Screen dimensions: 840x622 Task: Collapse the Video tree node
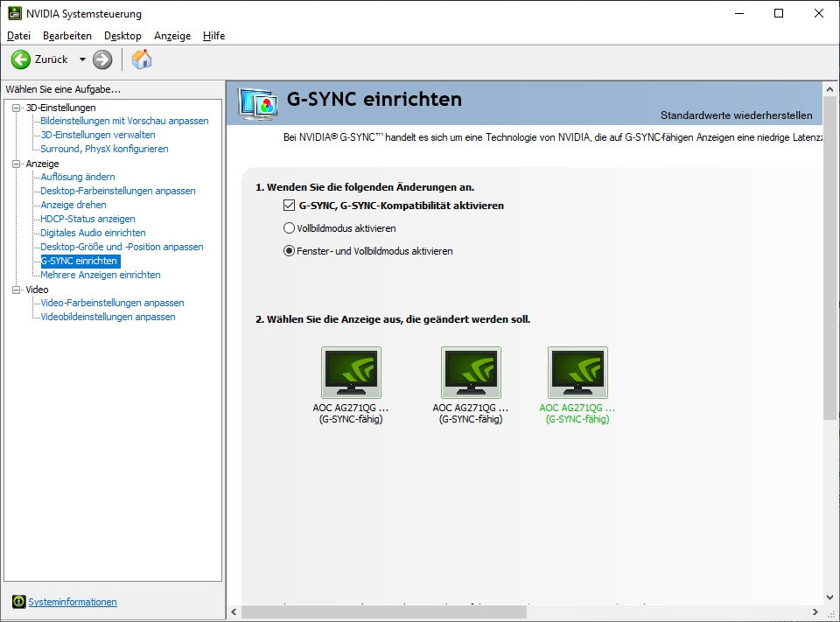[16, 290]
